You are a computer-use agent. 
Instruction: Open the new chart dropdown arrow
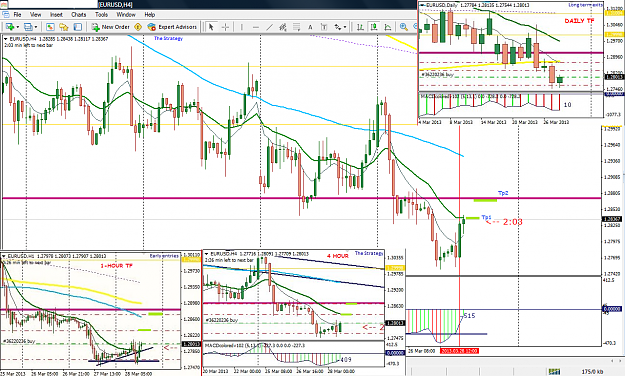[x=17, y=27]
